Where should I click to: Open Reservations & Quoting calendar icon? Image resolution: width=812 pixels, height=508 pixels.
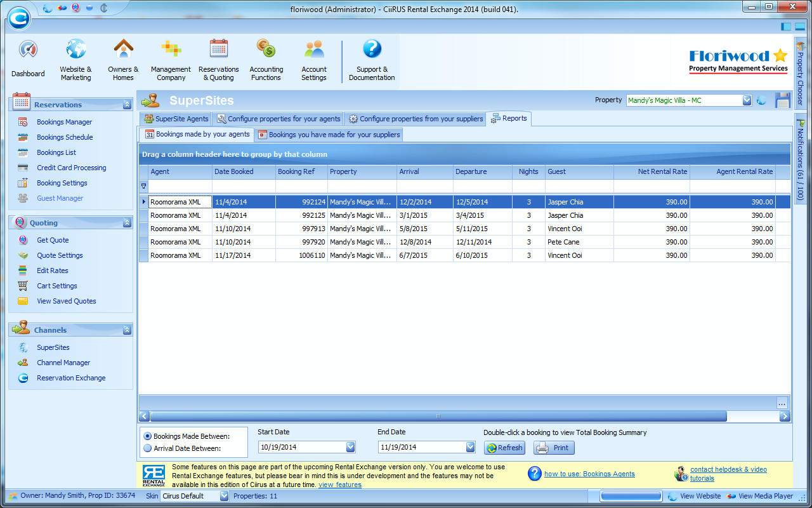(x=219, y=49)
